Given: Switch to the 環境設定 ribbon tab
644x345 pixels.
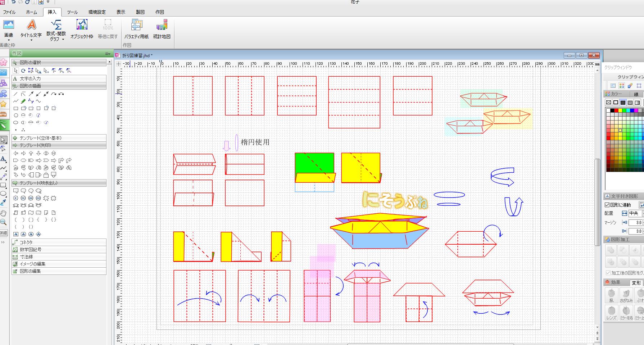Looking at the screenshot, I should pos(97,12).
